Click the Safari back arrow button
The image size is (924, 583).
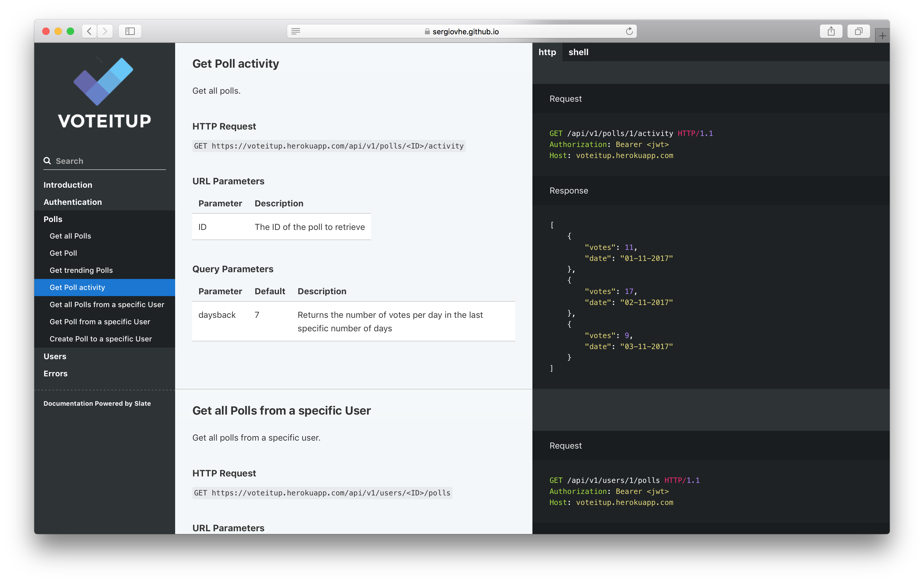(x=89, y=31)
